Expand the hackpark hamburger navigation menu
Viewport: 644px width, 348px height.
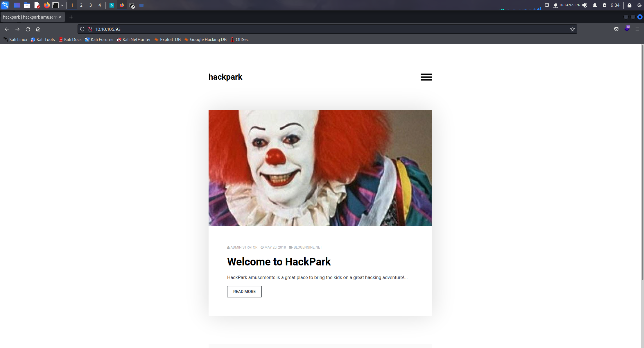point(426,77)
